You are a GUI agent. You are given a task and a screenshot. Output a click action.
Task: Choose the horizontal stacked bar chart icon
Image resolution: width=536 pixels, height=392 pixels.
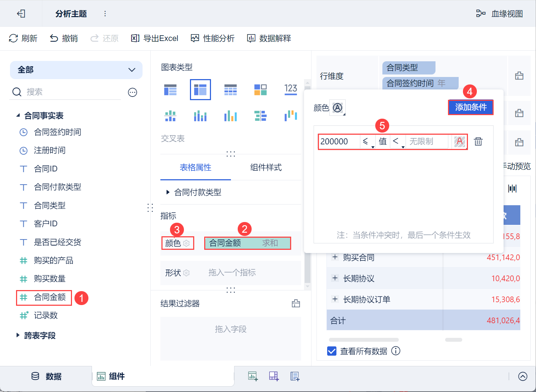261,116
